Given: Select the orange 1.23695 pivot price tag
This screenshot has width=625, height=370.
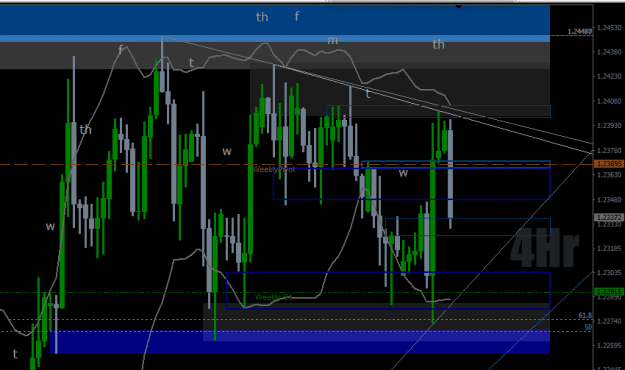Looking at the screenshot, I should pos(609,164).
